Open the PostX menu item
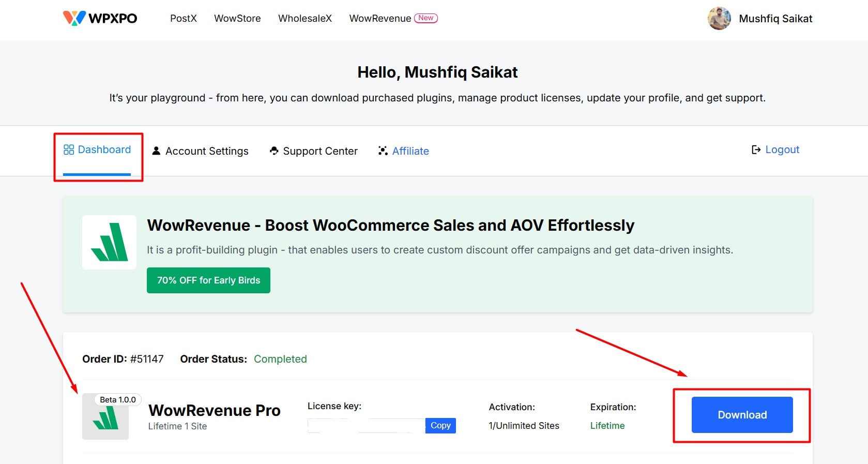Viewport: 868px width, 464px height. click(184, 18)
